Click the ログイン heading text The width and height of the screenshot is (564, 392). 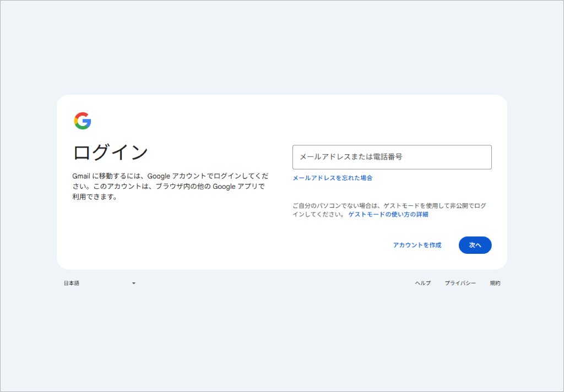pos(110,153)
